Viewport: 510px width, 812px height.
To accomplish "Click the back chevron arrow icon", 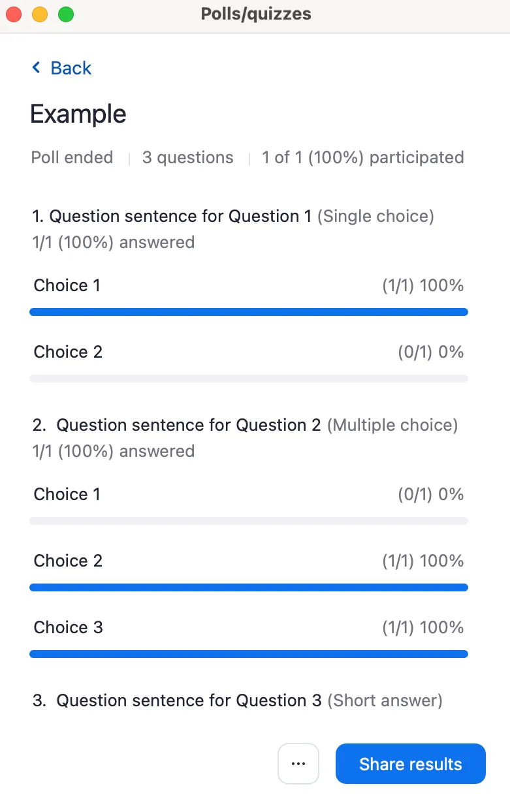I will click(x=37, y=68).
